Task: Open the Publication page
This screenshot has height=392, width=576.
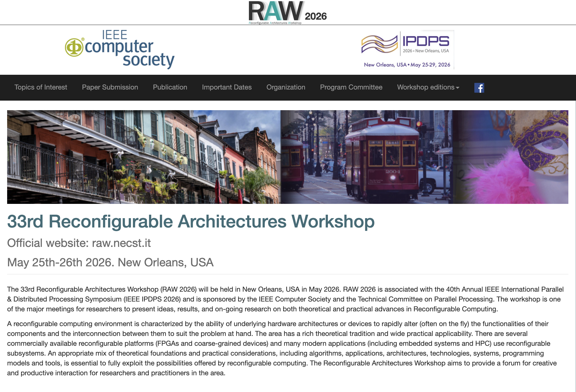Action: click(170, 87)
